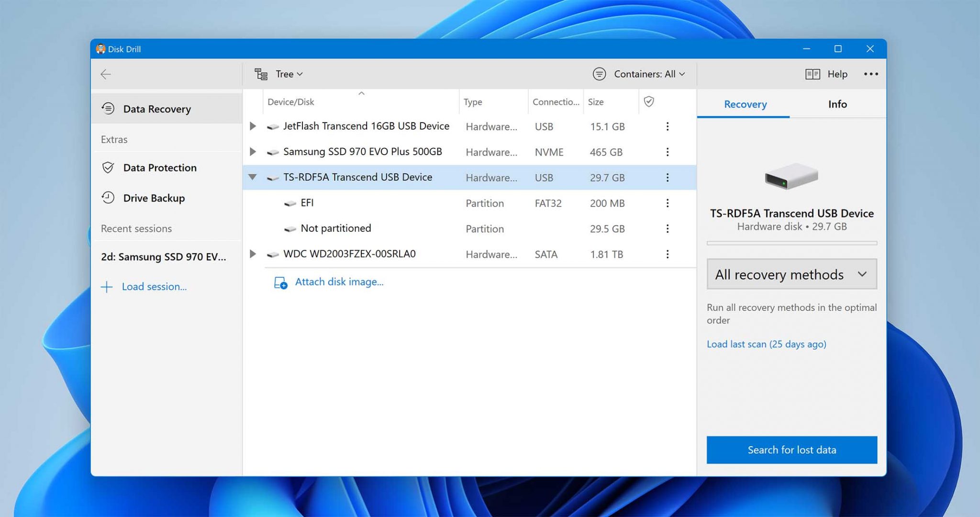Open the Containers: All dropdown
Screen dimensions: 980x517
pos(649,74)
